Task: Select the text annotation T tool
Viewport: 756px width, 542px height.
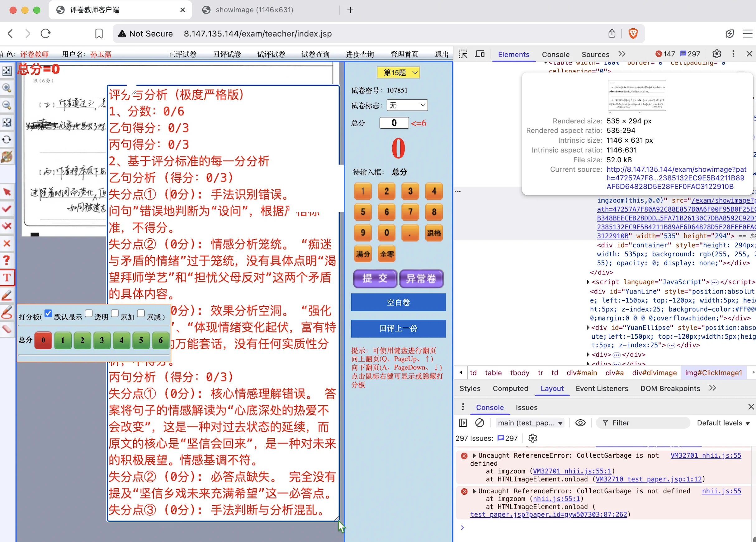Action: pyautogui.click(x=7, y=278)
